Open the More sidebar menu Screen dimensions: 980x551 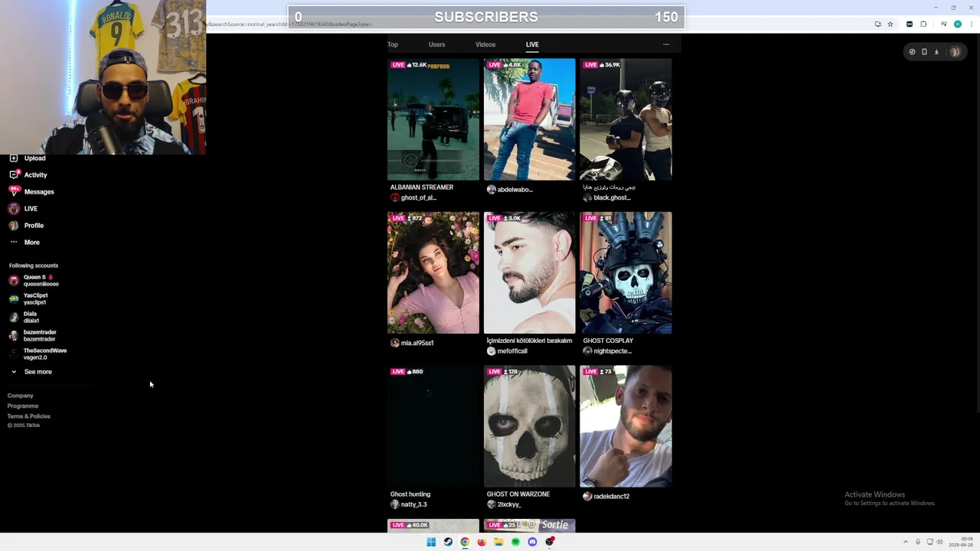pyautogui.click(x=24, y=242)
